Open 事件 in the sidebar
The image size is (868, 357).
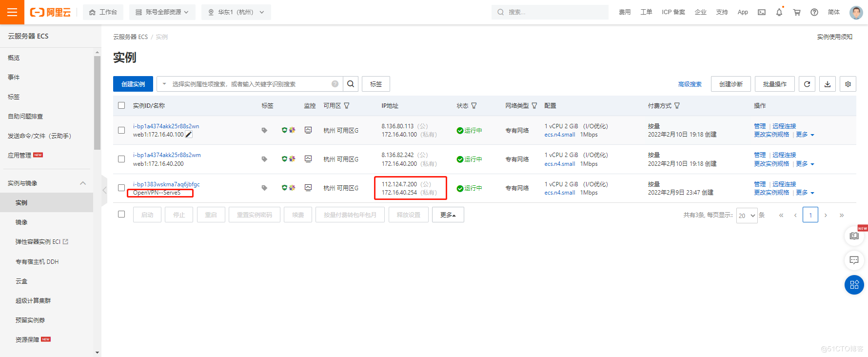pos(14,78)
